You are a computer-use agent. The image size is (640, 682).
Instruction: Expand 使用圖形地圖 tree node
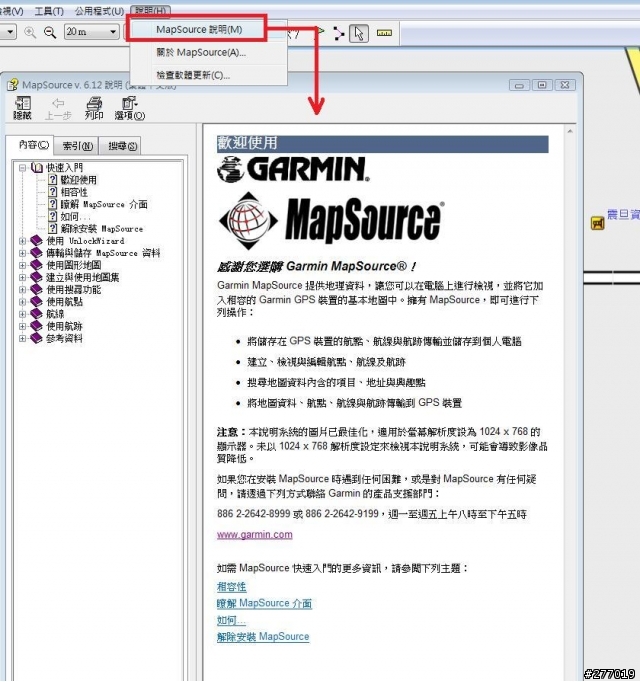pos(22,265)
